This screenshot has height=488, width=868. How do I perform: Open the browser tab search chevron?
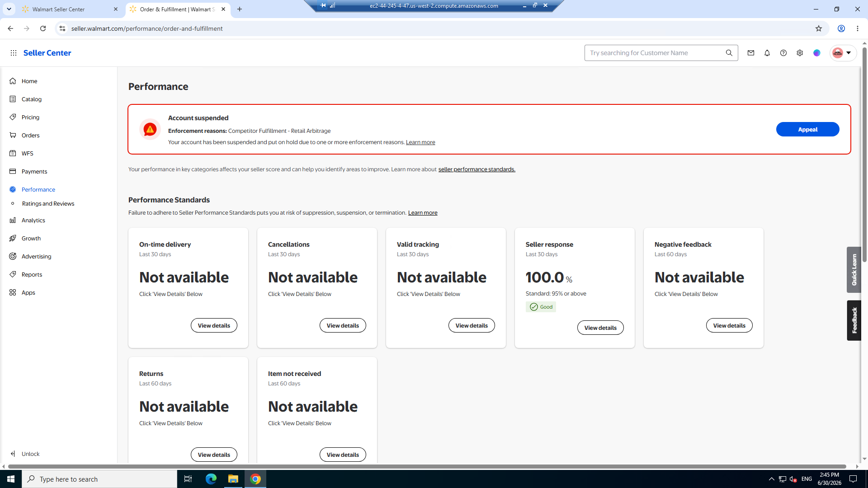coord(9,9)
